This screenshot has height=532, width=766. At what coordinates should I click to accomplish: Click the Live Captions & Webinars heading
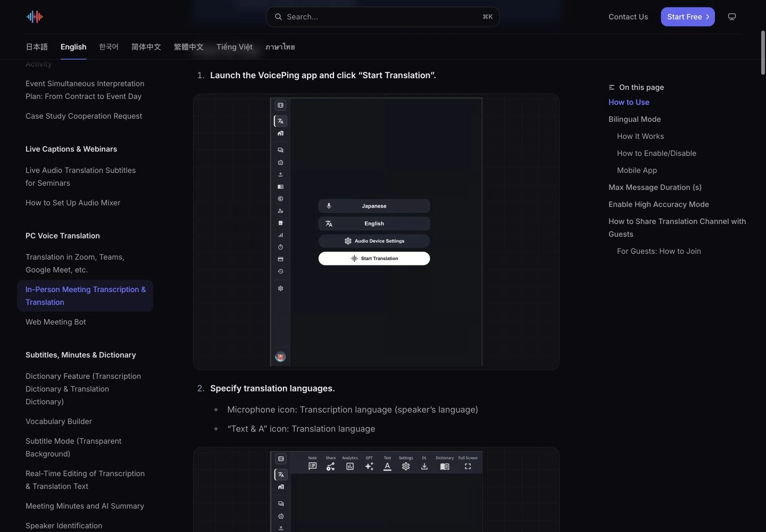tap(71, 149)
